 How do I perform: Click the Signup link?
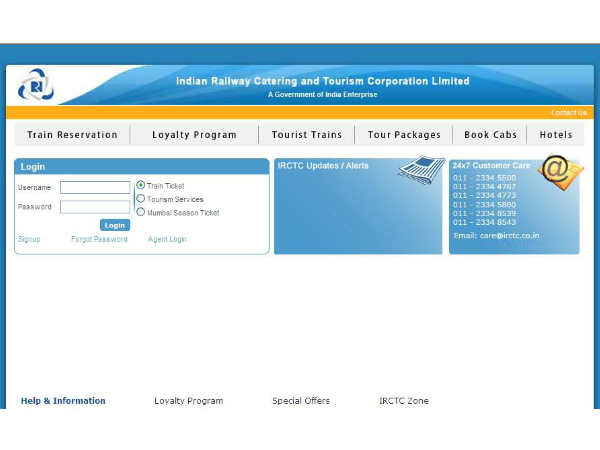coord(29,240)
